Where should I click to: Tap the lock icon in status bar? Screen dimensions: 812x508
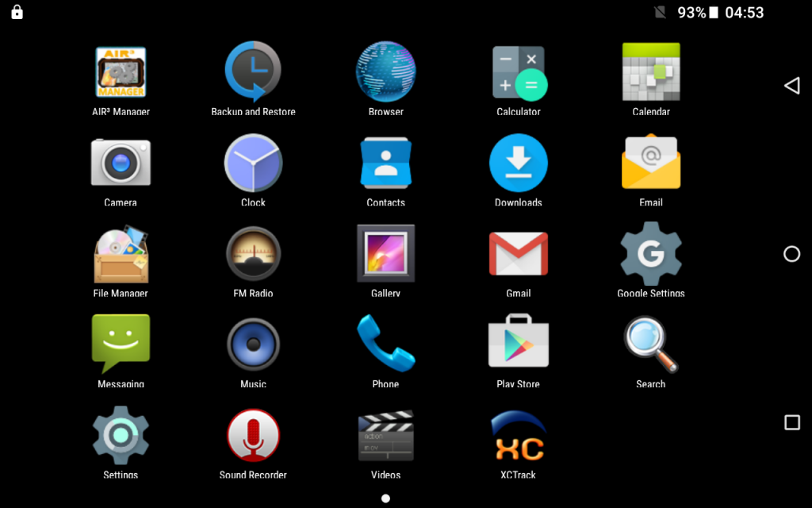pos(17,12)
